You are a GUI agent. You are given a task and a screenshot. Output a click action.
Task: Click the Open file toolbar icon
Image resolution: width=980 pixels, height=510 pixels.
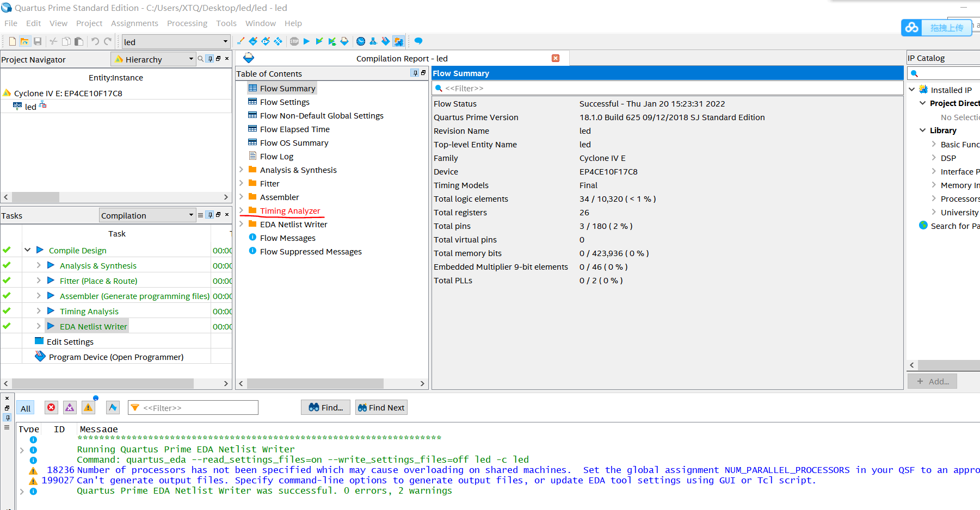pyautogui.click(x=24, y=41)
